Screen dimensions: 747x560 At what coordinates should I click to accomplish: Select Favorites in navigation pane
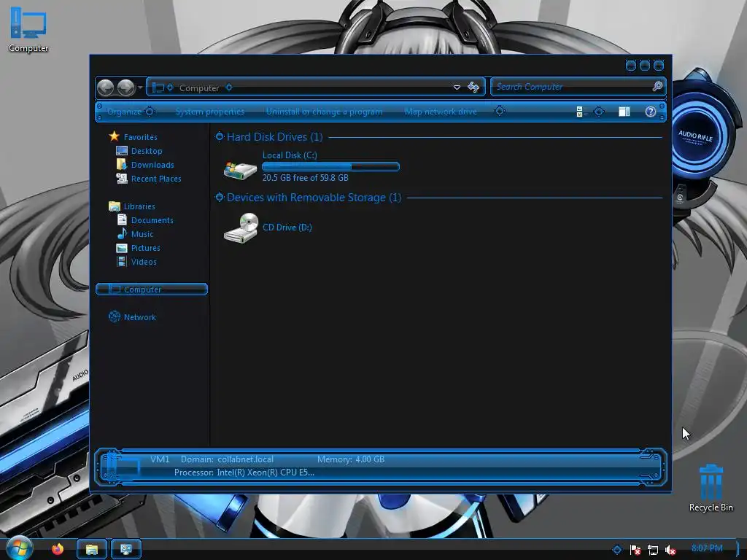pos(141,137)
